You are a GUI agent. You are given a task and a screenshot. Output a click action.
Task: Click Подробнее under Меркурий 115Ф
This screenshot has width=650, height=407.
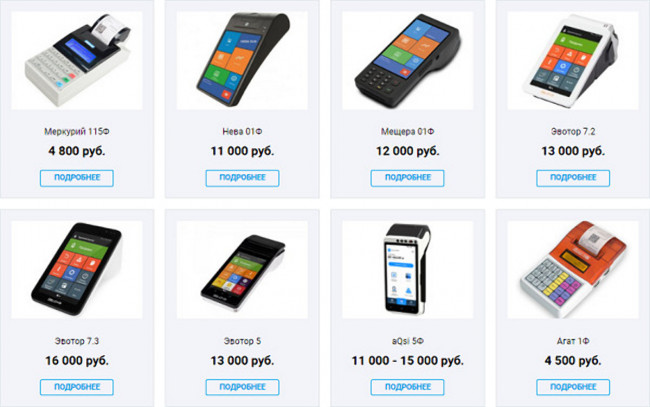(77, 178)
